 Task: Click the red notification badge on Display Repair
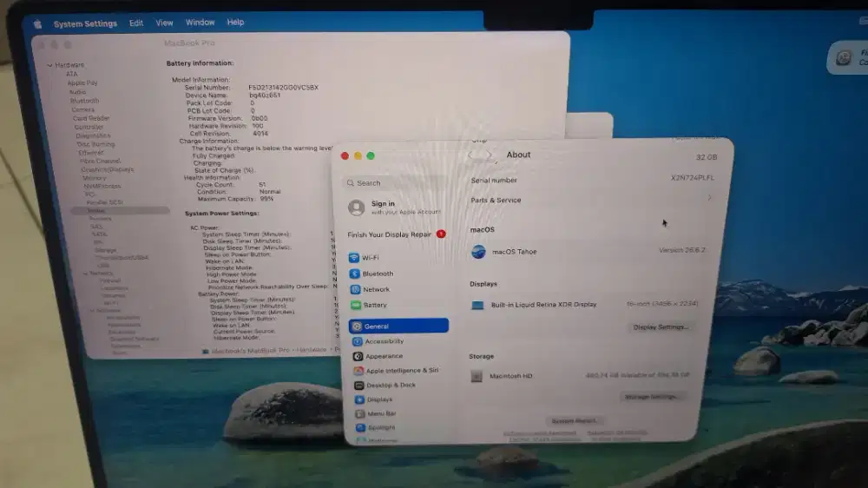(441, 234)
